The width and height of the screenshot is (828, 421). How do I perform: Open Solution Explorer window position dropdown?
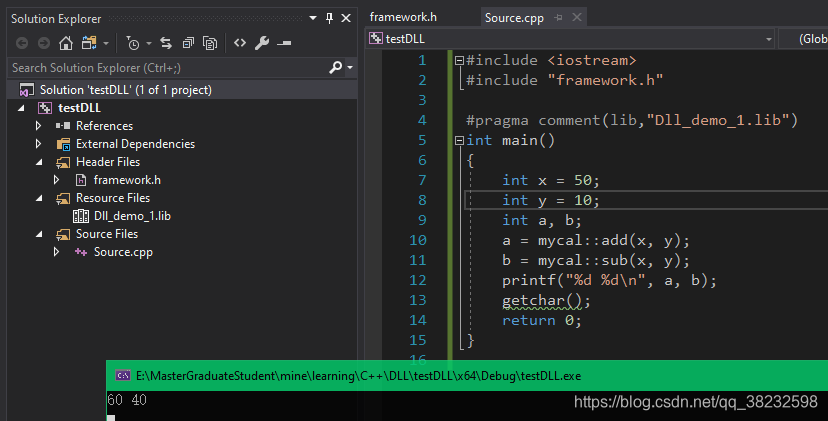point(313,18)
